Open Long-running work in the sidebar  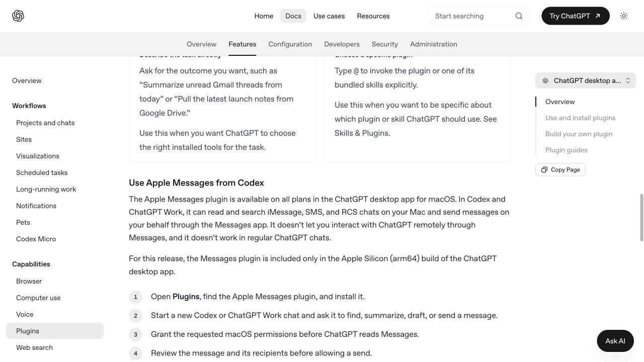tap(46, 189)
